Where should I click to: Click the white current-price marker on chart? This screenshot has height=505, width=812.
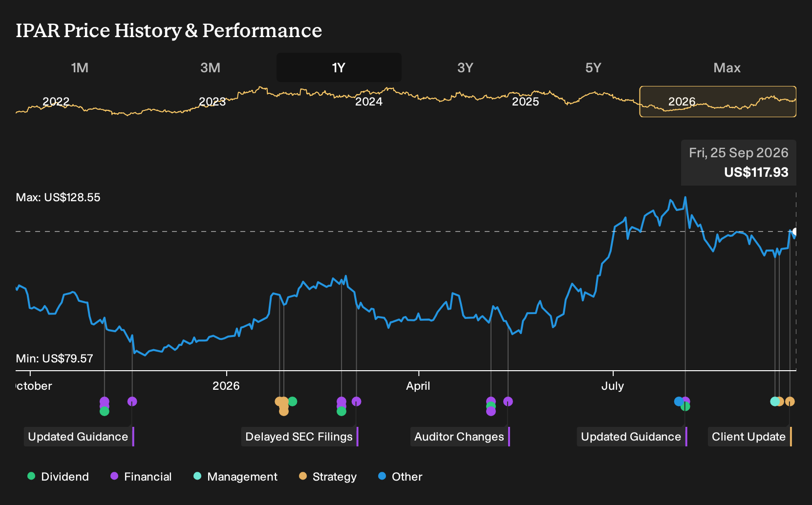pyautogui.click(x=795, y=231)
